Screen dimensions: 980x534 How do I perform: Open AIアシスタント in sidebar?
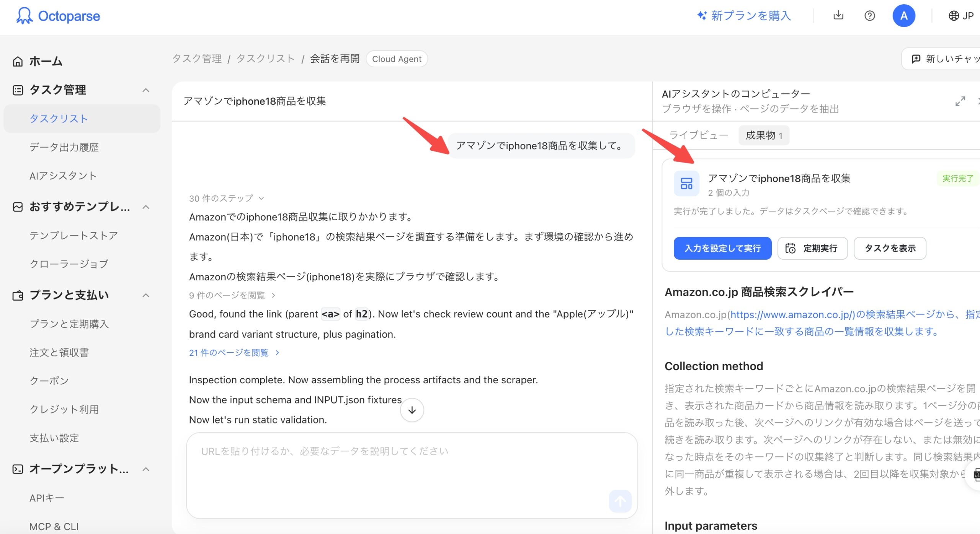[63, 176]
